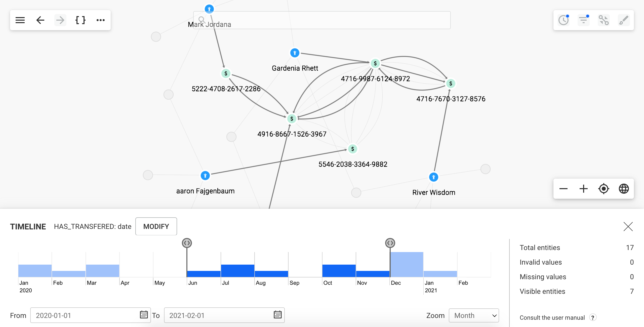
Task: Open the From date calendar picker
Action: 143,315
